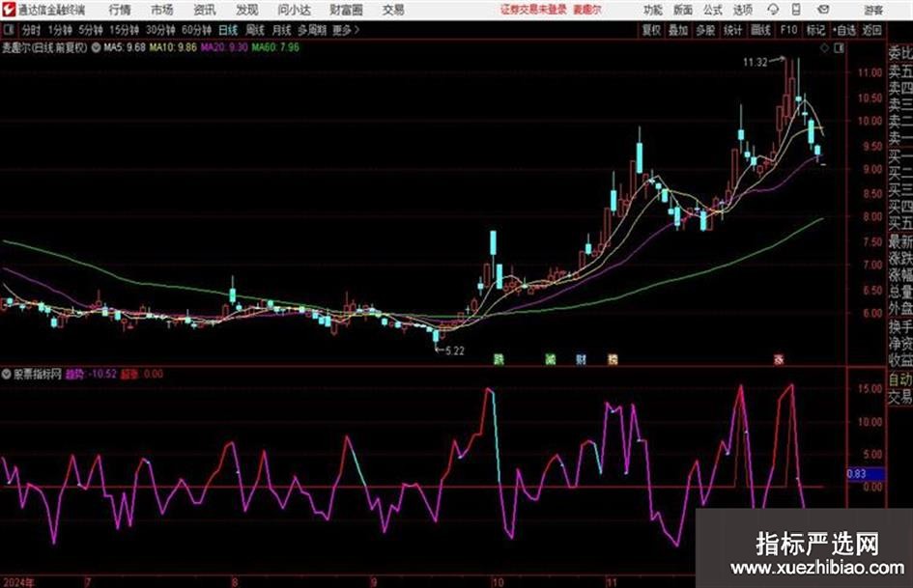Select the 5分钟 period
Image resolution: width=913 pixels, height=588 pixels.
[x=90, y=30]
